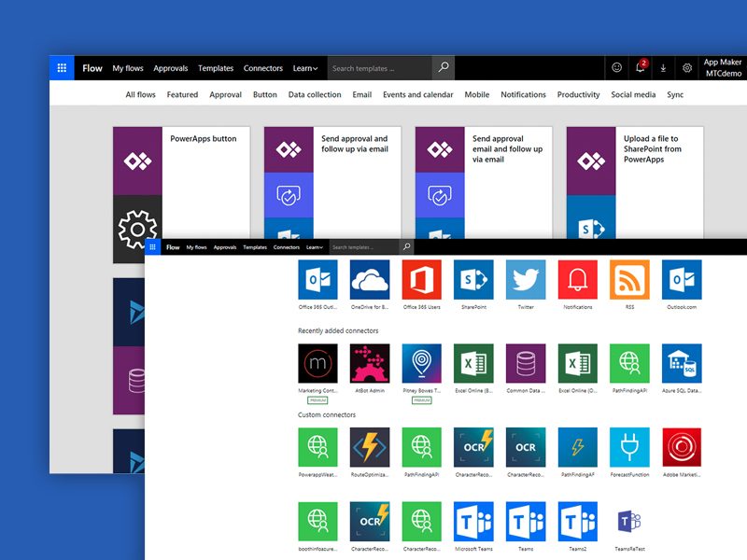Open the Outlook.com connector
This screenshot has height=560, width=747.
pyautogui.click(x=682, y=279)
